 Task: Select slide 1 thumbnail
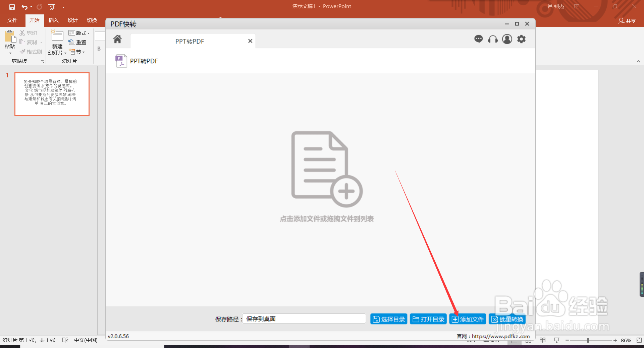[52, 94]
